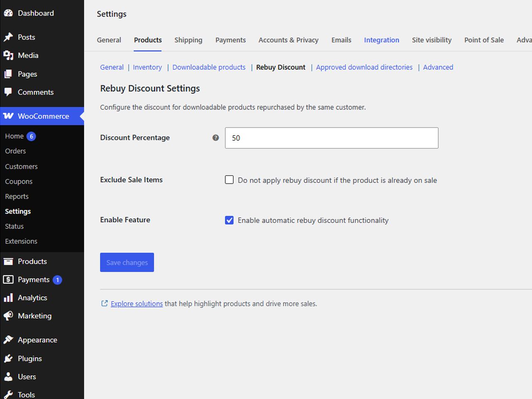Open Orders in WooCommerce submenu
Screen dimensions: 532x399
click(x=15, y=151)
